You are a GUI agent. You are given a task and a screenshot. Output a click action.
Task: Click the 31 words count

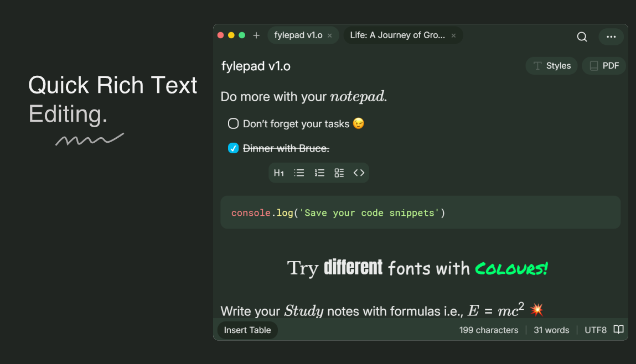tap(551, 330)
